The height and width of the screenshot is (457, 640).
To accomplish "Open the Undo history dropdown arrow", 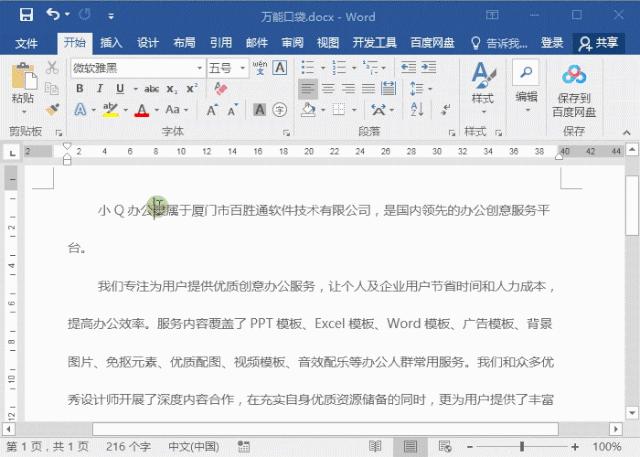I will click(x=67, y=15).
